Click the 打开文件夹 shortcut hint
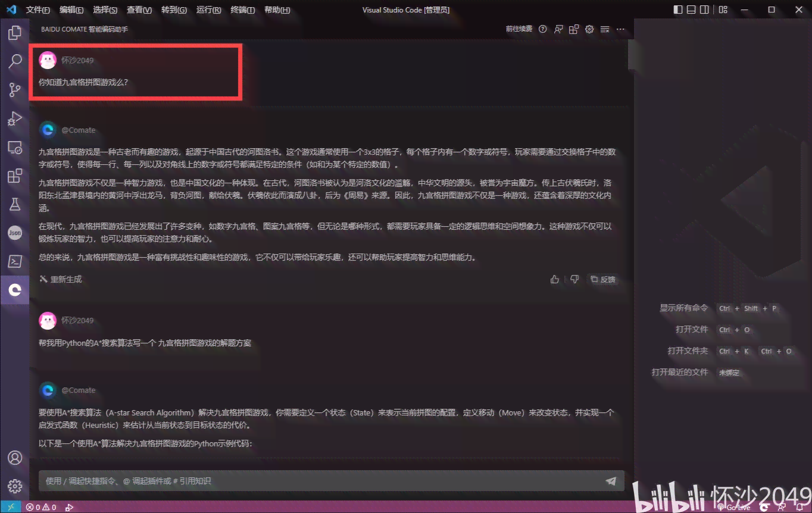This screenshot has width=812, height=513. pyautogui.click(x=688, y=351)
